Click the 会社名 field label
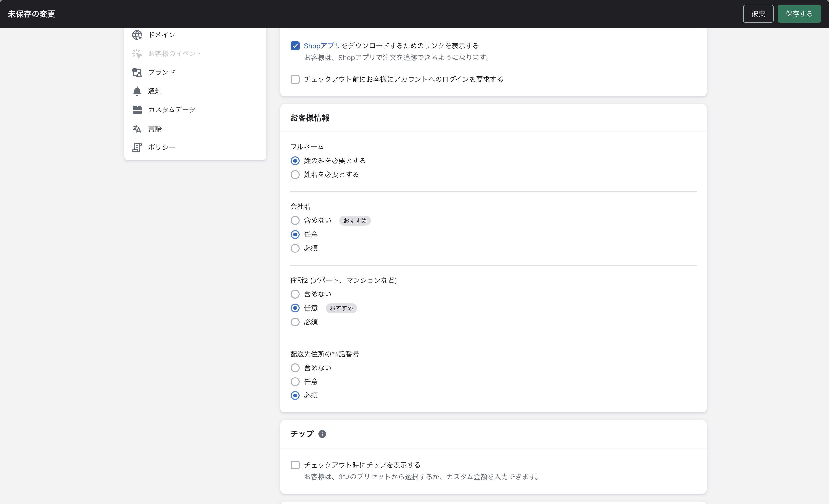This screenshot has width=829, height=504. tap(301, 206)
